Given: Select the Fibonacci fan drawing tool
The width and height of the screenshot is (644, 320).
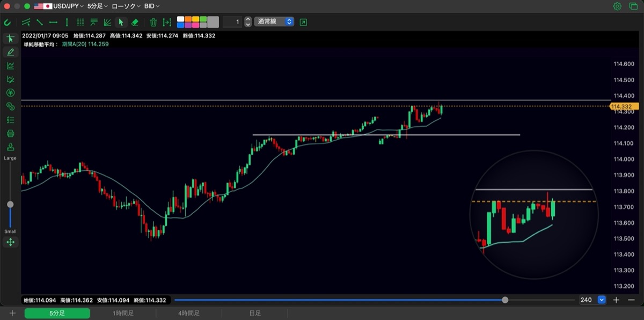Looking at the screenshot, I should pos(107,22).
